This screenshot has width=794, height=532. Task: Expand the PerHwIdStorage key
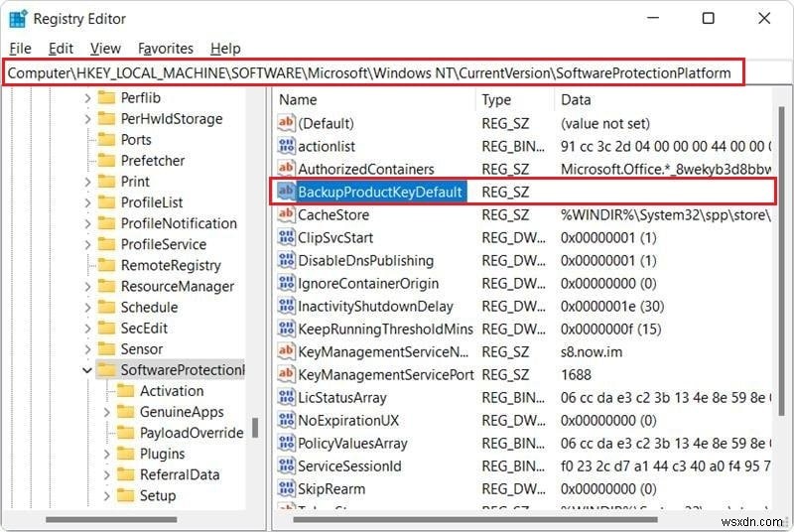(87, 118)
